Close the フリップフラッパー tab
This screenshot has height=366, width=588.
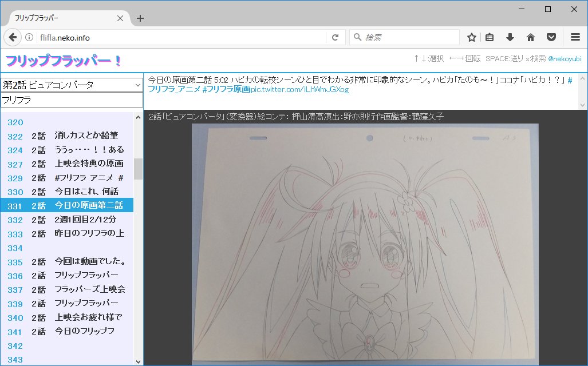(120, 18)
